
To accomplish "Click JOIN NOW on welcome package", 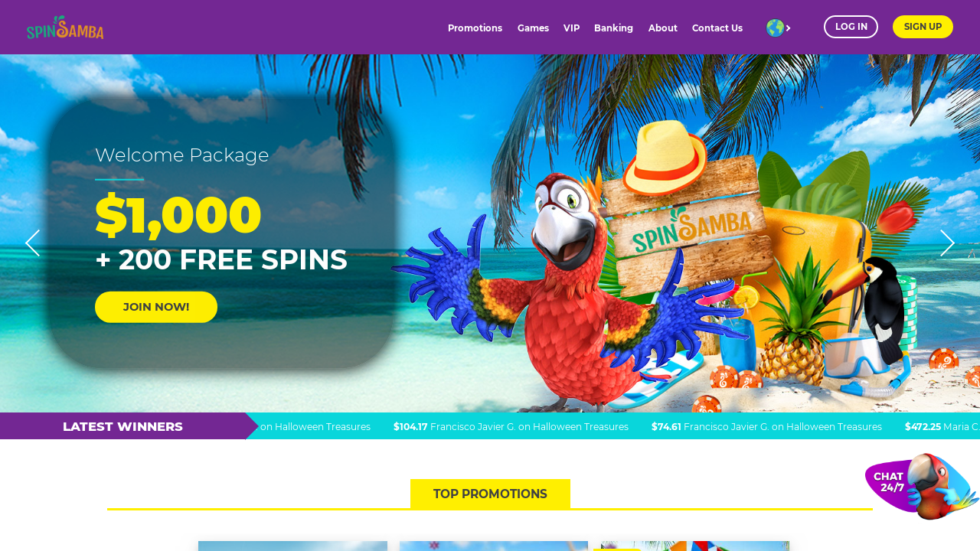I will [156, 307].
